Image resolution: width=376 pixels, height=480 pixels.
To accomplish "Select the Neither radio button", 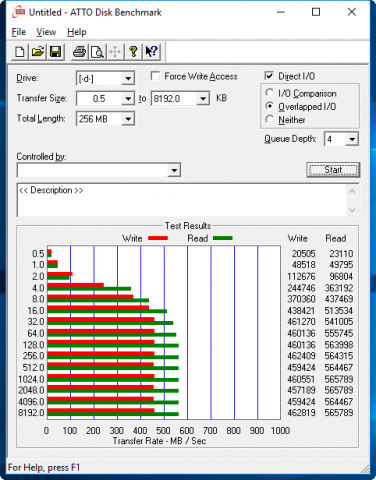I will point(270,119).
